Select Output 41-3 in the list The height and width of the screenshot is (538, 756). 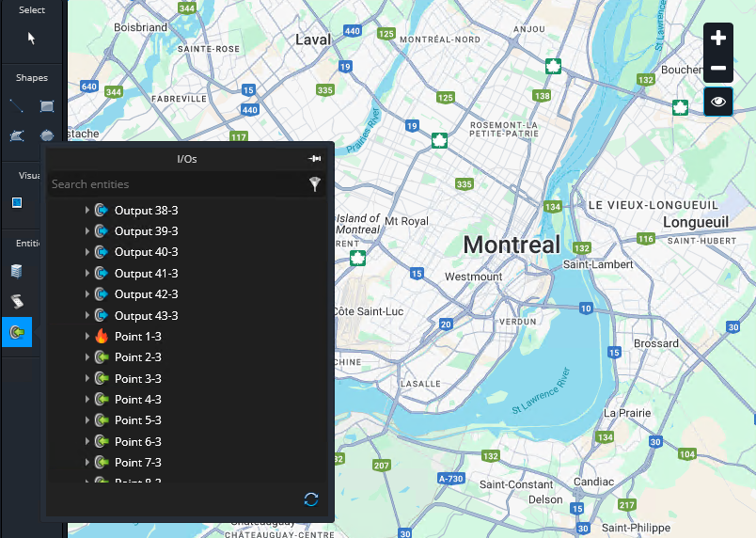click(x=146, y=274)
